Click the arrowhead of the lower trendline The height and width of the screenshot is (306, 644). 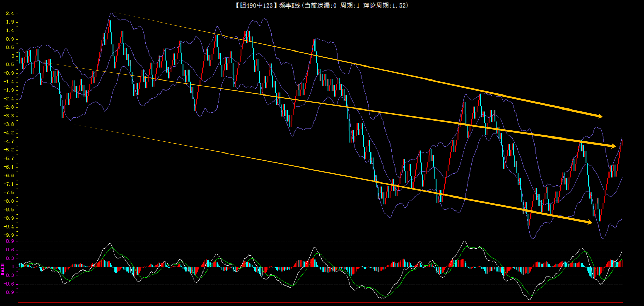click(589, 222)
